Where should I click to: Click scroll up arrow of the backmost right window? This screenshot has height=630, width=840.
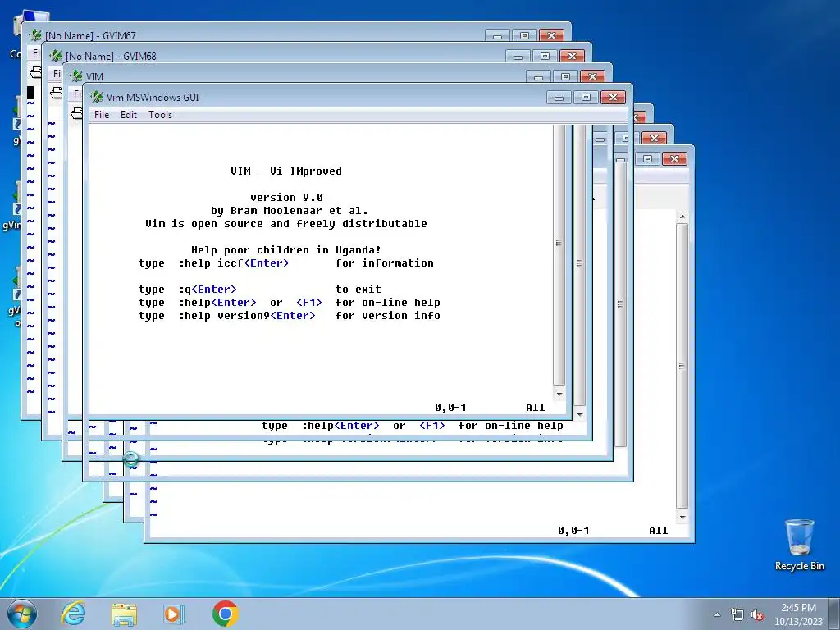(682, 217)
